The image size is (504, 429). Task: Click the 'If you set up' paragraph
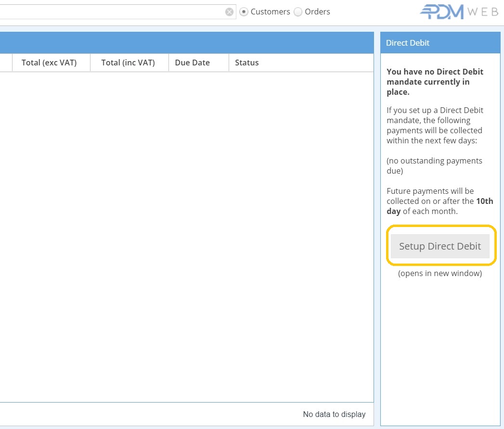(435, 125)
